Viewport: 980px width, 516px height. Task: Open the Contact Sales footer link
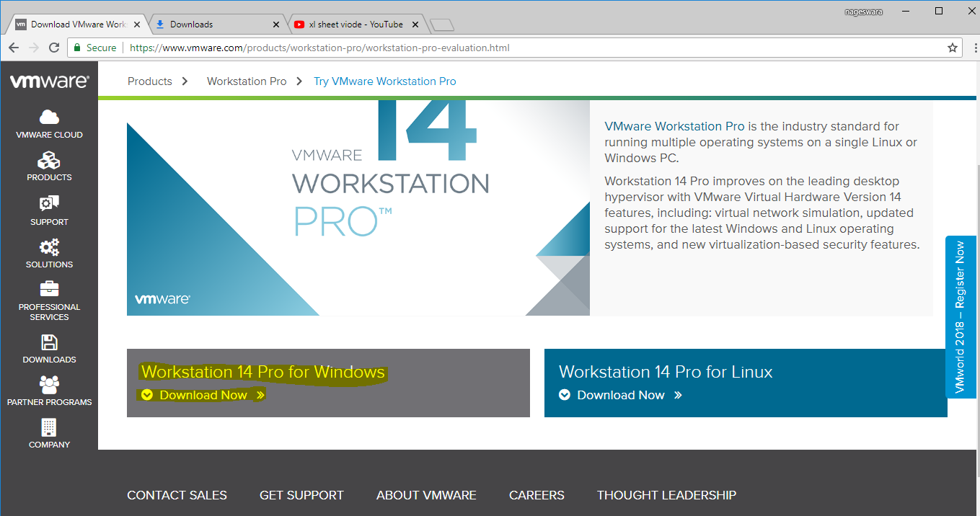click(177, 495)
